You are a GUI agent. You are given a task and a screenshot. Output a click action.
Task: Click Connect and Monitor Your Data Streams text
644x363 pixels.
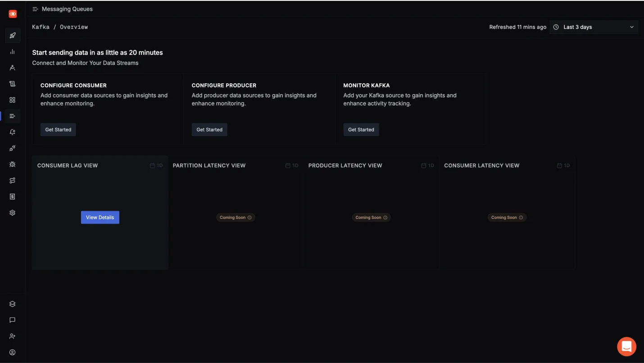(x=85, y=63)
